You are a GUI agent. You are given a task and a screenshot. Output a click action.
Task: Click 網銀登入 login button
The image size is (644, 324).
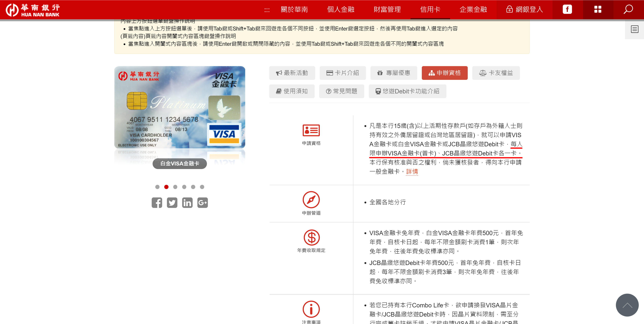pos(524,9)
